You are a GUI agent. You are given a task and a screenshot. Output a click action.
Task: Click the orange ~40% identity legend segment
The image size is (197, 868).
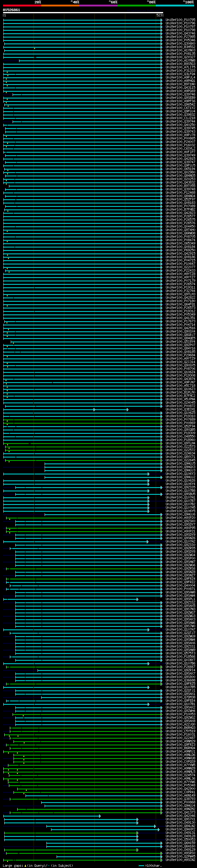[x=60, y=6]
